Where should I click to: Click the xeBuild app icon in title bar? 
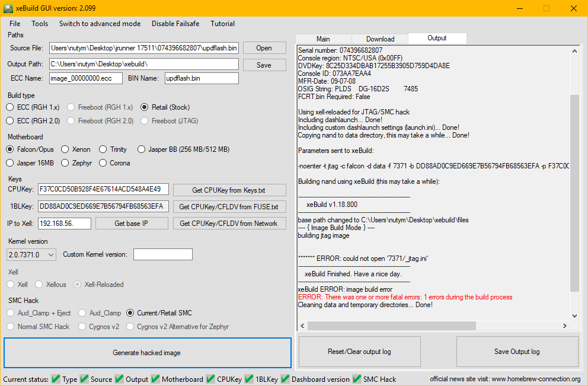click(8, 8)
